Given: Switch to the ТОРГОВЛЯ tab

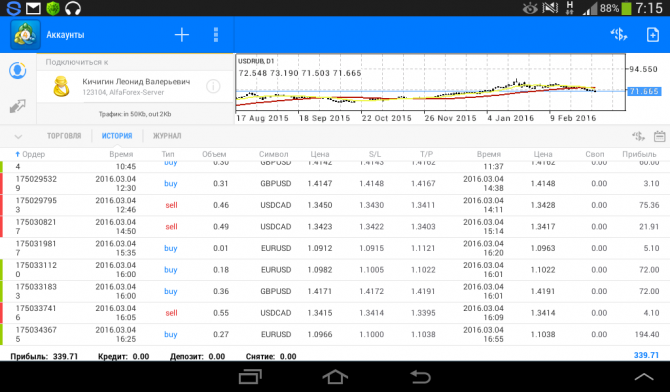Looking at the screenshot, I should click(64, 136).
